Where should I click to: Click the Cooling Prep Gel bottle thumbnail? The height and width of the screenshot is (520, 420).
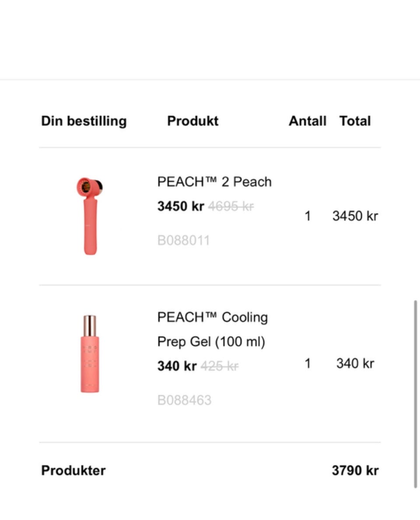(90, 354)
